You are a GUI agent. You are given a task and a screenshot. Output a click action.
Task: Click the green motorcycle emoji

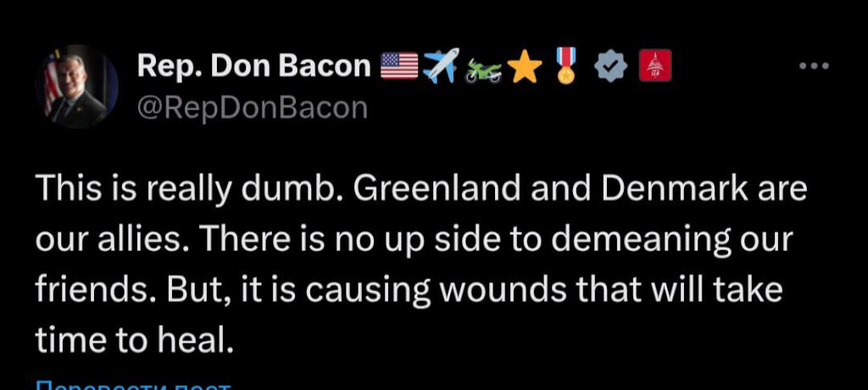pyautogui.click(x=484, y=69)
